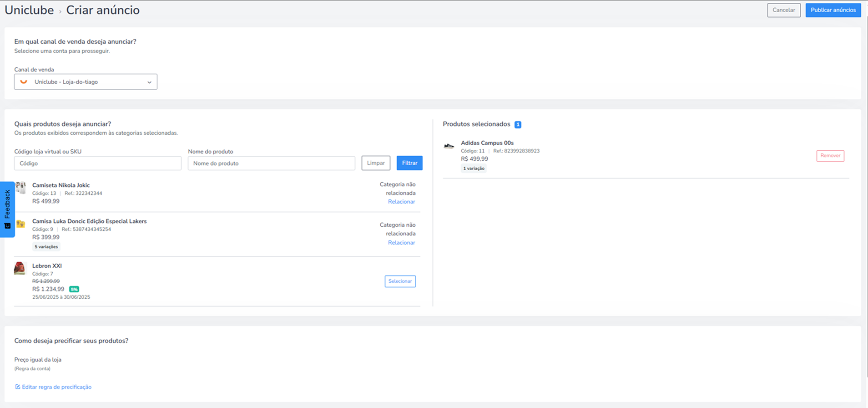868x408 pixels.
Task: Click the pencil edit icon beside pricing rule
Action: click(x=17, y=387)
